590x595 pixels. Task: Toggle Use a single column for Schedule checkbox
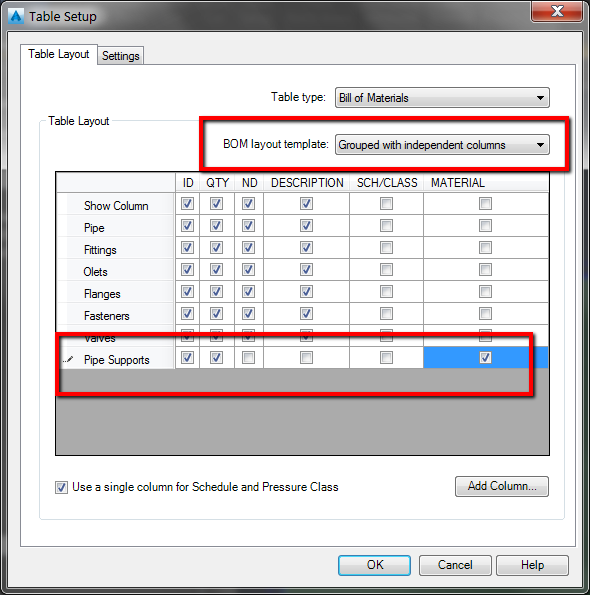61,487
